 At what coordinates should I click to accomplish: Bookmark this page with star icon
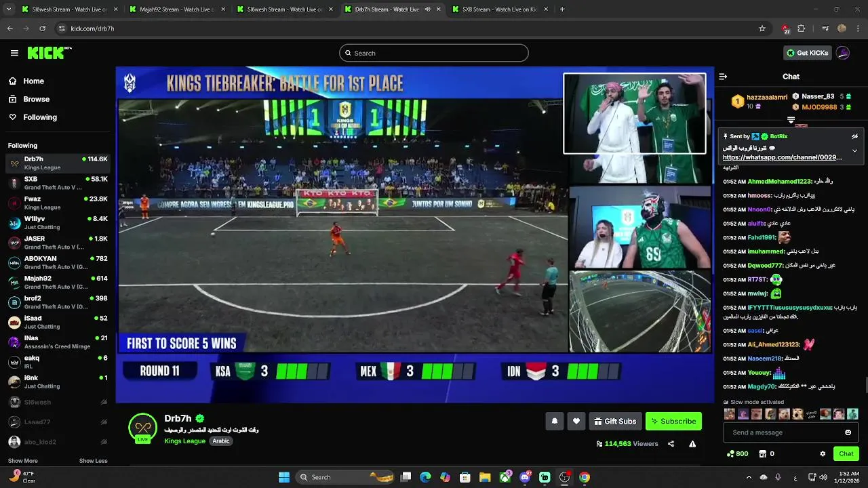762,28
